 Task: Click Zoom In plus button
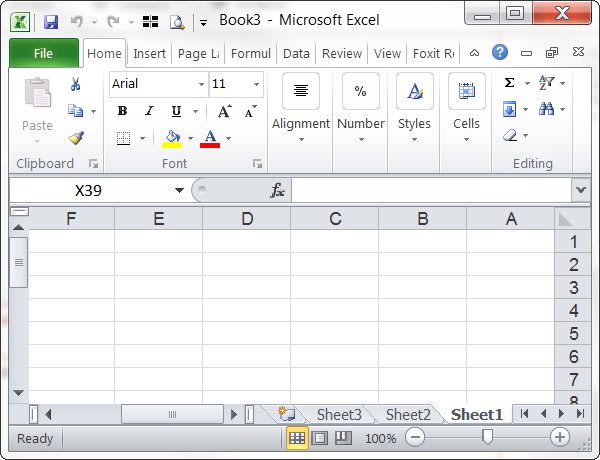[x=559, y=437]
